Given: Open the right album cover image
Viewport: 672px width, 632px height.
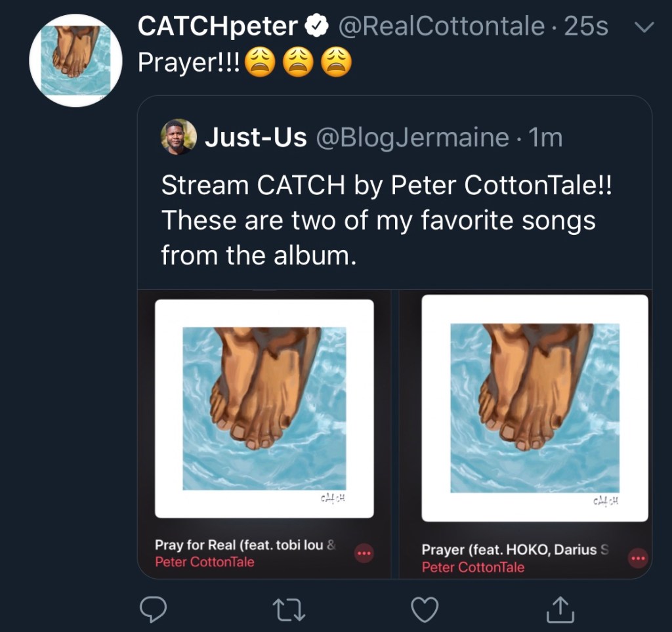Looking at the screenshot, I should click(x=534, y=408).
